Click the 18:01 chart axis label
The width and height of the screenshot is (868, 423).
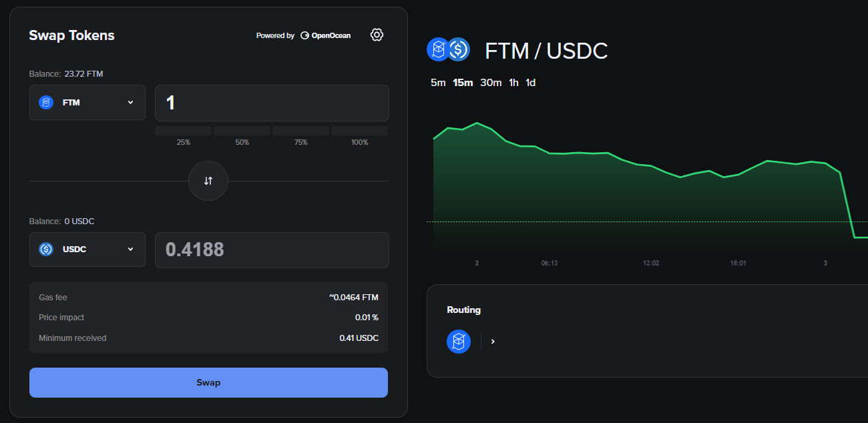point(738,264)
